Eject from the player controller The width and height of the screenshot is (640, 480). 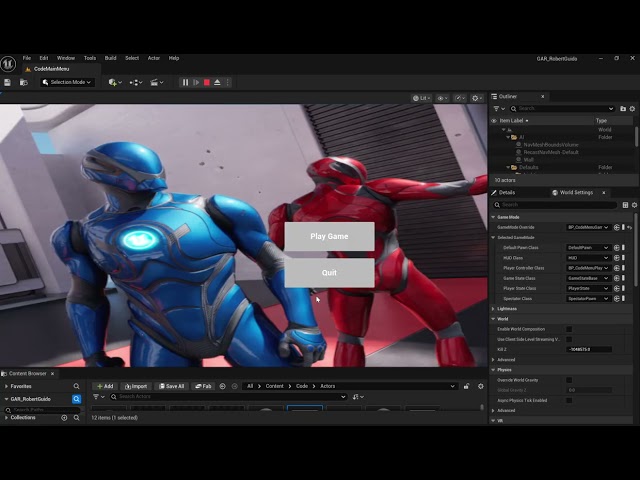pyautogui.click(x=217, y=82)
